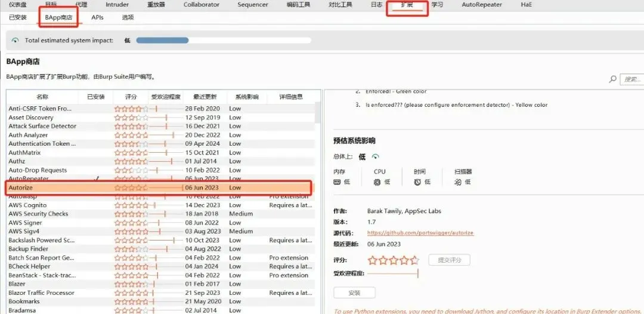The height and width of the screenshot is (314, 644).
Task: Rate Autorize with the third star
Action: [394, 260]
